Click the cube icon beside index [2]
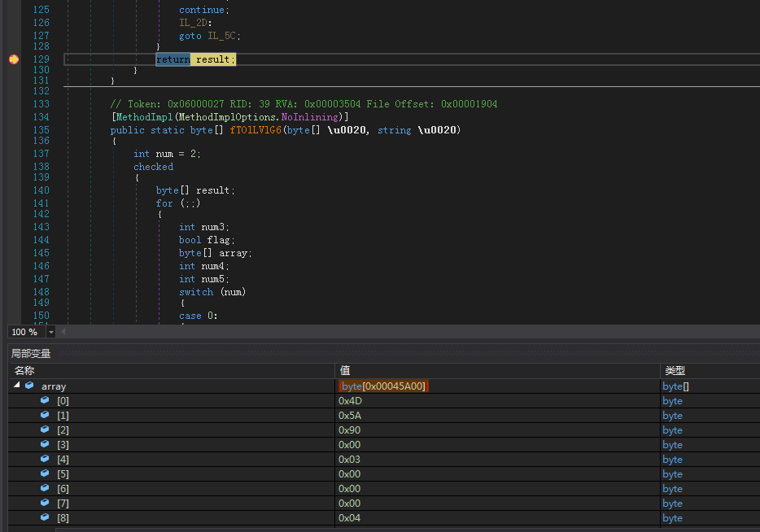The height and width of the screenshot is (532, 760). click(x=45, y=430)
